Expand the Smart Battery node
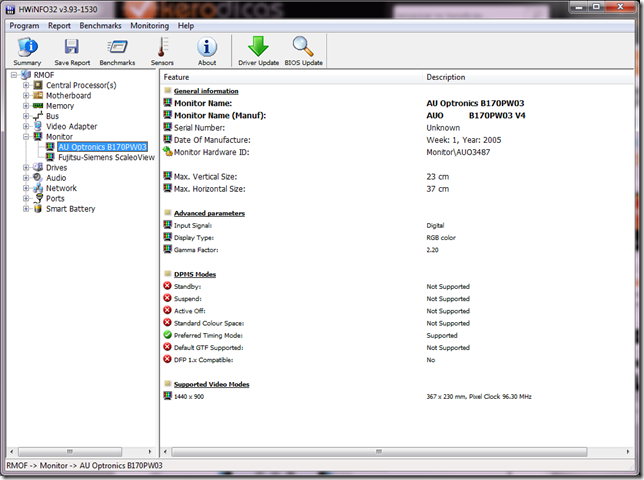The height and width of the screenshot is (480, 644). tap(26, 209)
